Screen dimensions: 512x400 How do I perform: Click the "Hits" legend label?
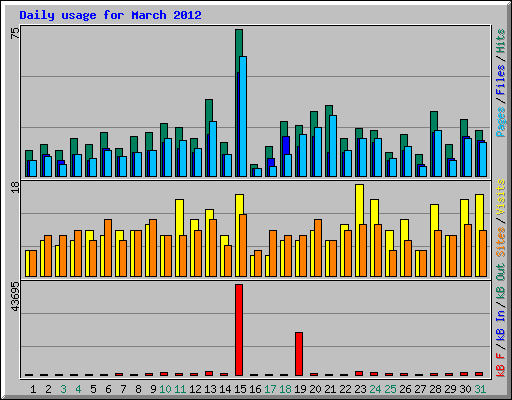500,41
